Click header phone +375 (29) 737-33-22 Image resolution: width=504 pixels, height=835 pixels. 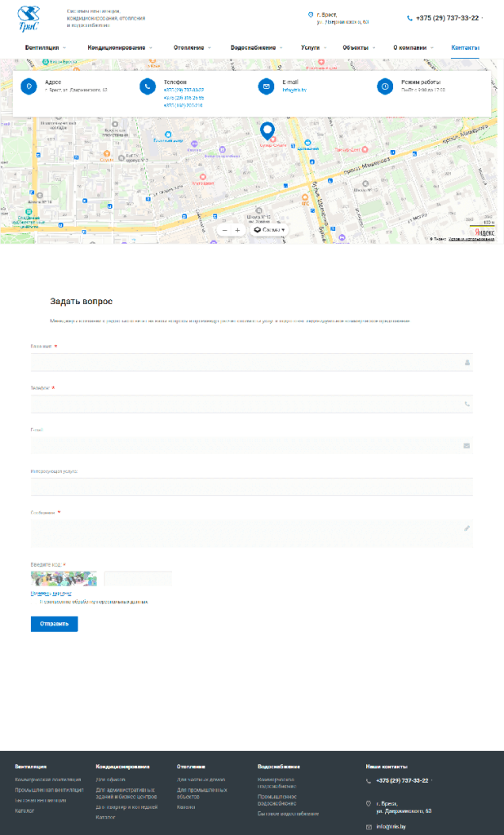447,18
